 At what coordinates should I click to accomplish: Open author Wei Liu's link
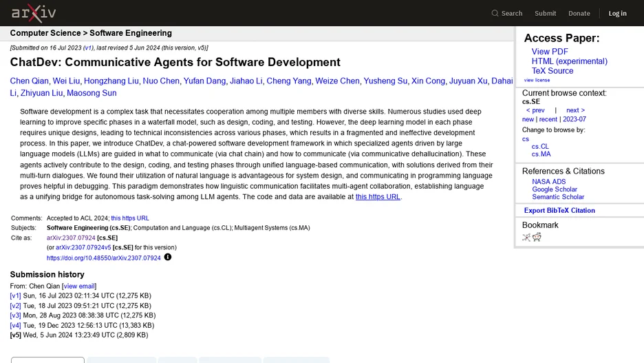pos(66,81)
